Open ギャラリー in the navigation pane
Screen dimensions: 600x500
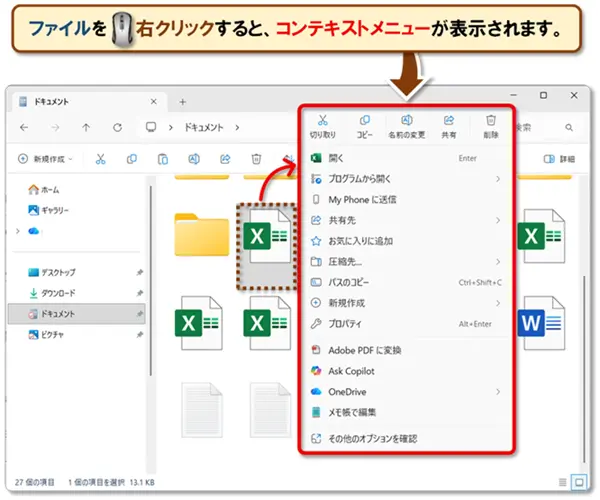[x=48, y=210]
